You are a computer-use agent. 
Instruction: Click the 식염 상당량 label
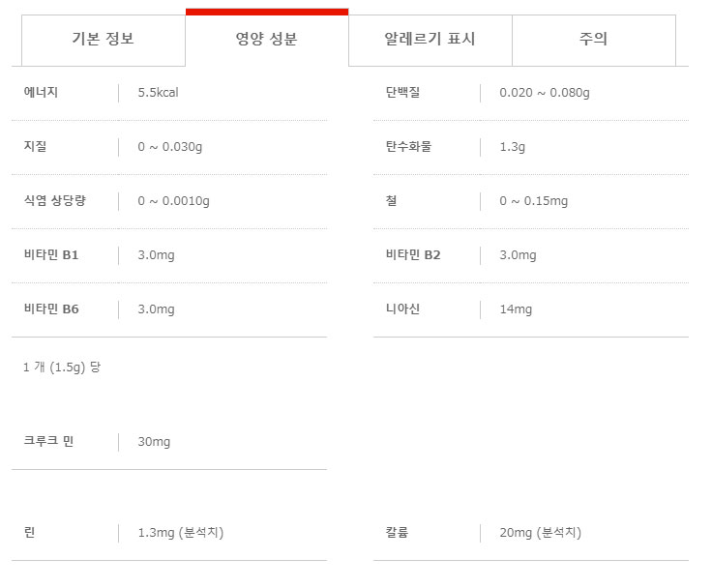pyautogui.click(x=55, y=201)
